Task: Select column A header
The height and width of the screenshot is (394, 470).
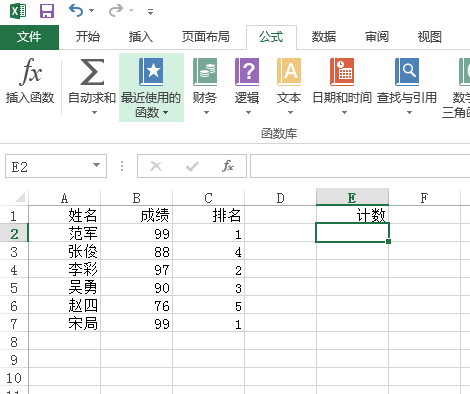Action: point(64,198)
